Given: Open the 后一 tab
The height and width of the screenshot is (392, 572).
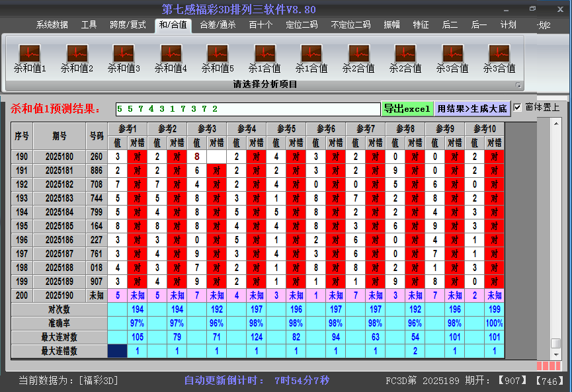Looking at the screenshot, I should tap(479, 25).
